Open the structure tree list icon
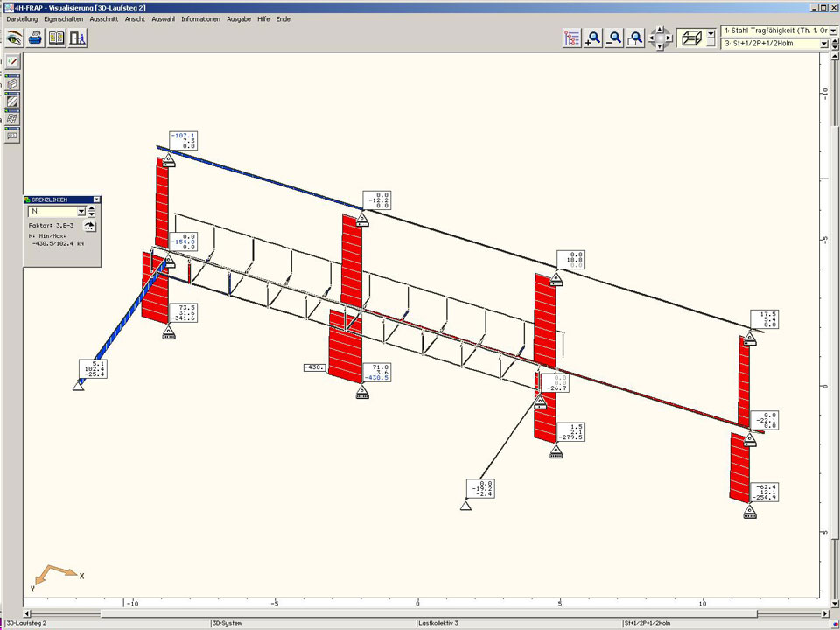The image size is (840, 630). point(572,38)
